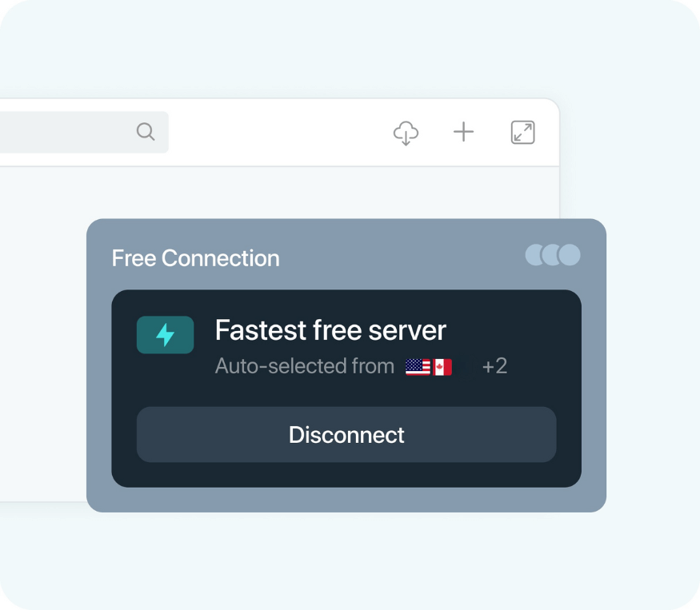The image size is (700, 610).
Task: Select the United States flag
Action: (x=418, y=367)
